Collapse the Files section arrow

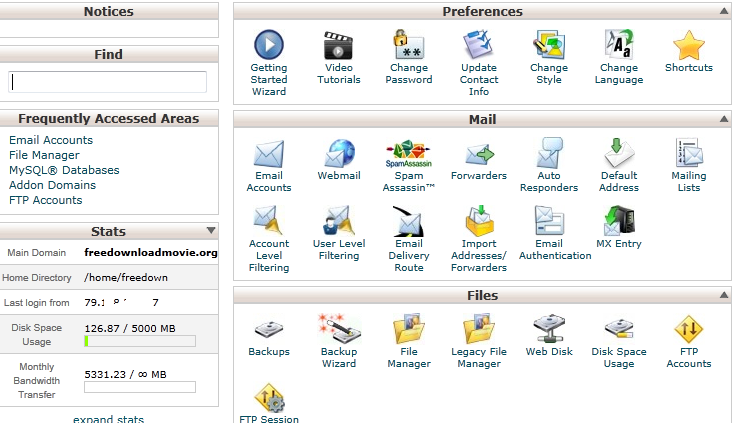723,296
